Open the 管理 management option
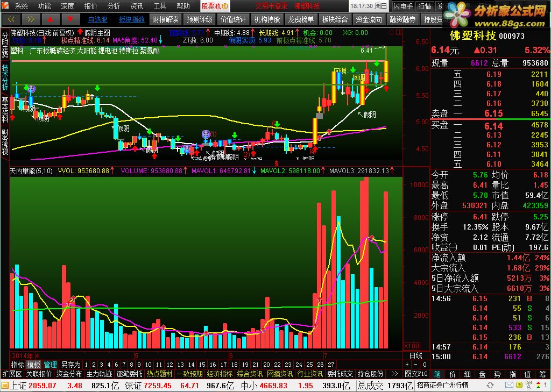The width and height of the screenshot is (551, 392). pos(50,365)
